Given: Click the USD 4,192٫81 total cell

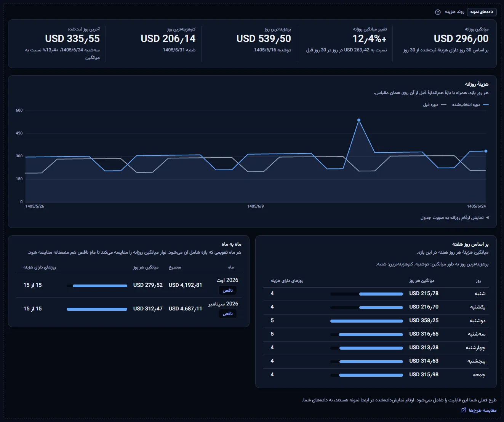Looking at the screenshot, I should tap(185, 285).
